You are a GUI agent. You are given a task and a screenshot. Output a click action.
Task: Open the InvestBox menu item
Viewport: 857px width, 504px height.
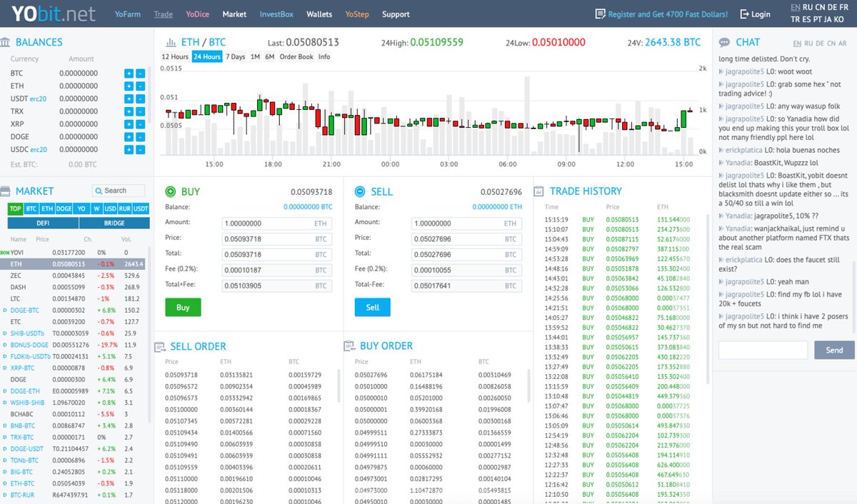[276, 14]
